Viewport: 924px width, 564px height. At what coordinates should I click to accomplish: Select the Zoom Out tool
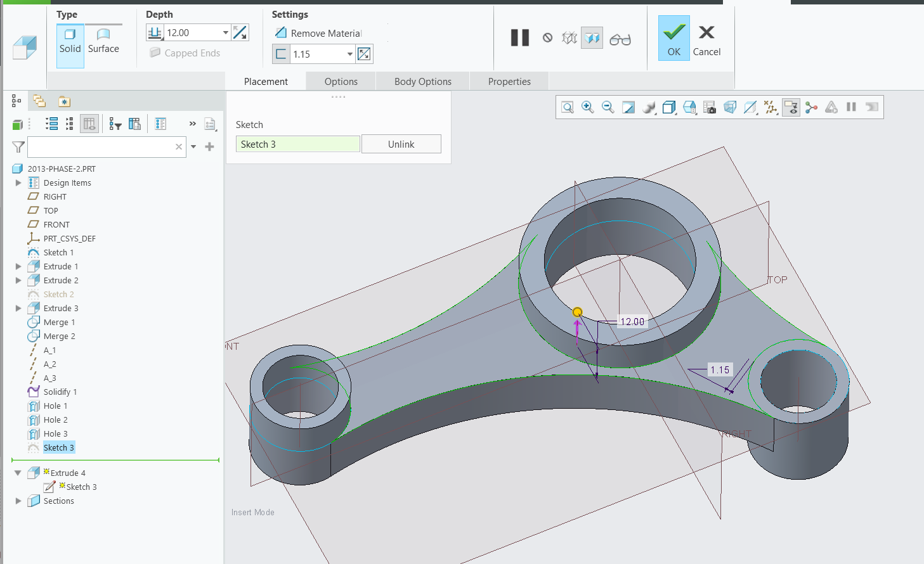(x=608, y=107)
